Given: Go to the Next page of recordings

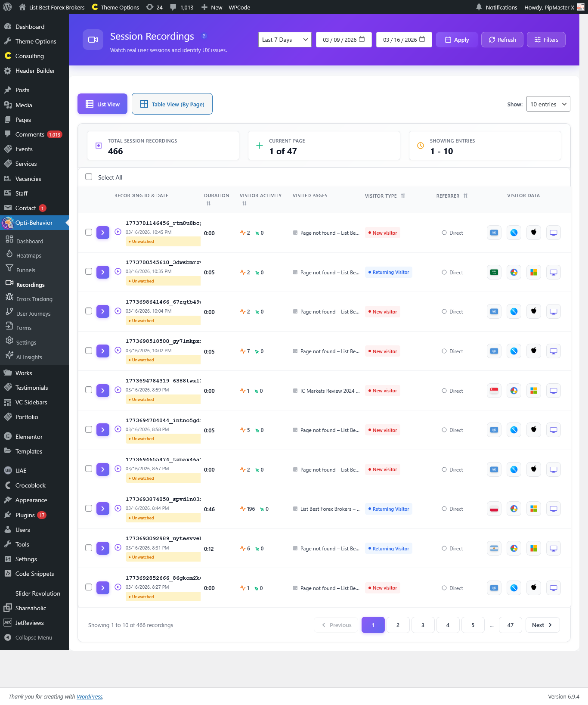Looking at the screenshot, I should [x=542, y=625].
